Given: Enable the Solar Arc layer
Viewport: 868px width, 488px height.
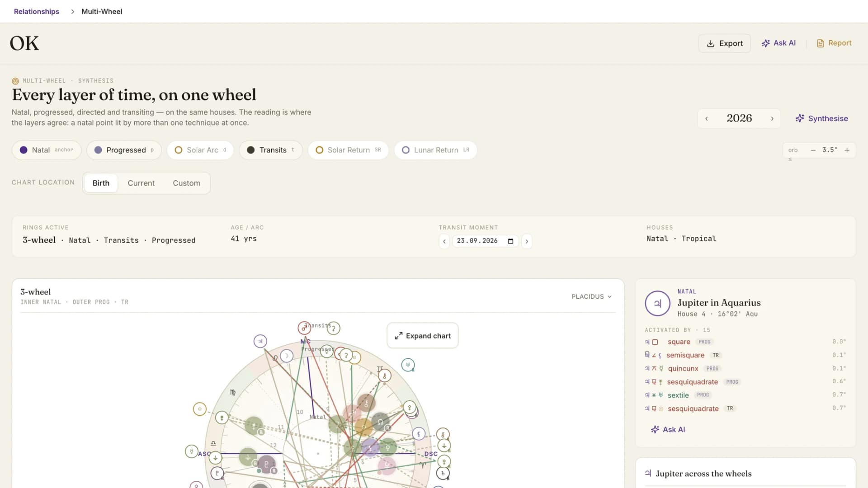Looking at the screenshot, I should [200, 150].
